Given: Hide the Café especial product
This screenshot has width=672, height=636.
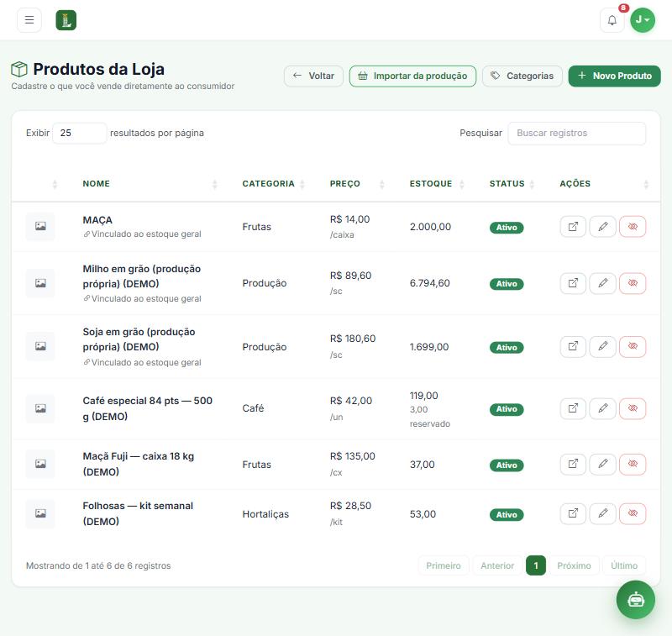Looking at the screenshot, I should tap(633, 408).
